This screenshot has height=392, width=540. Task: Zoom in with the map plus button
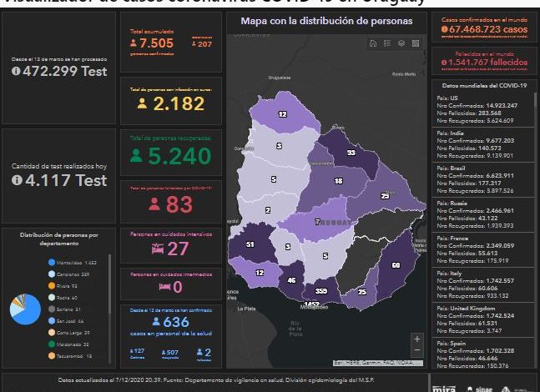pos(417,339)
